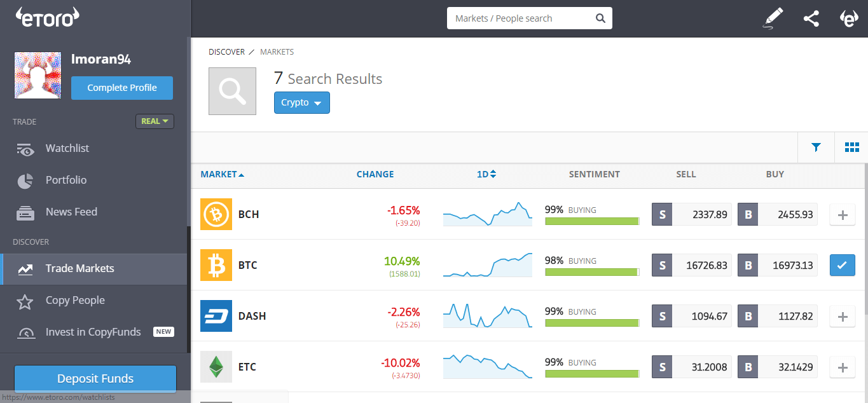Click the DISCOVER breadcrumb link

pyautogui.click(x=226, y=52)
